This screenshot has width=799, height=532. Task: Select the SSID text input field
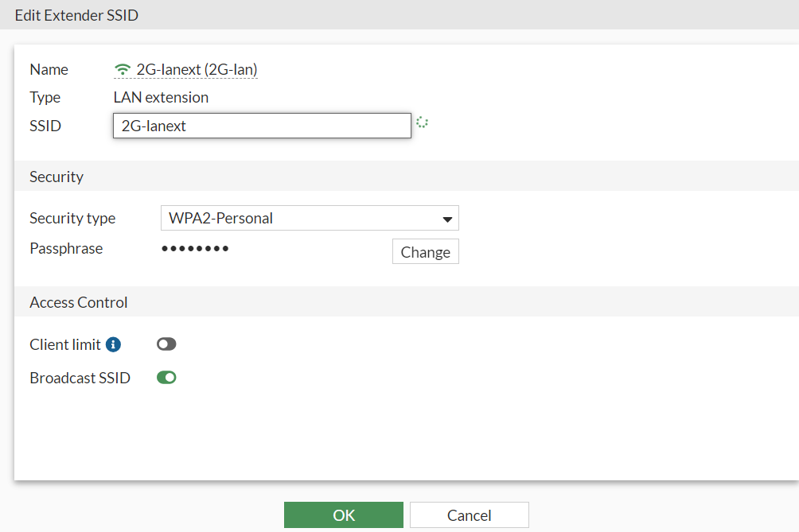tap(262, 125)
